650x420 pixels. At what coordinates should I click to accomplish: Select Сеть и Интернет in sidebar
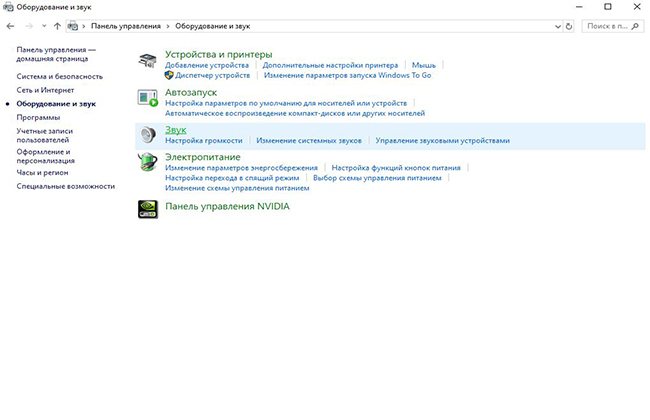pos(45,90)
